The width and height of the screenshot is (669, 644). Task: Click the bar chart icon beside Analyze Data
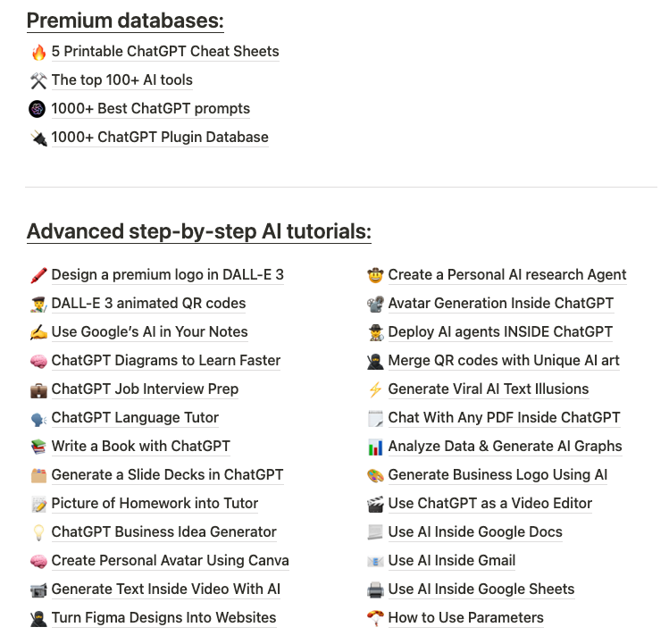[375, 447]
